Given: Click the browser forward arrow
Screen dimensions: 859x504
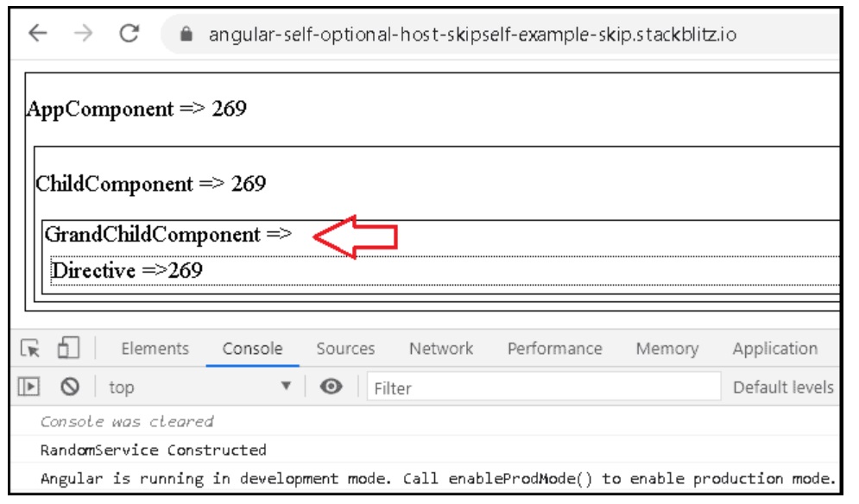Looking at the screenshot, I should pos(84,34).
